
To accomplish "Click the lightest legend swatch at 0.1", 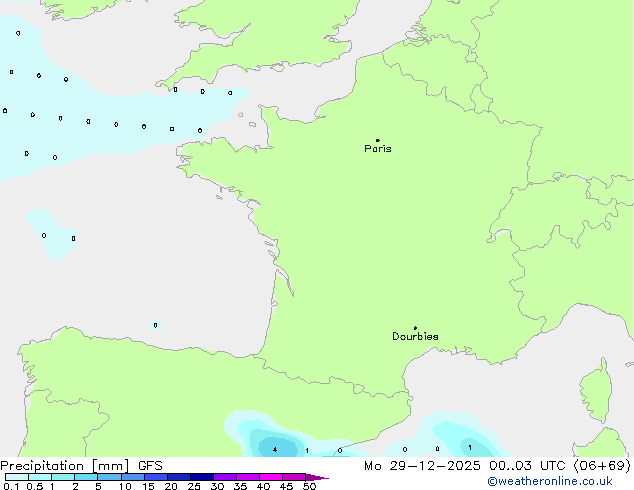I will tap(17, 477).
